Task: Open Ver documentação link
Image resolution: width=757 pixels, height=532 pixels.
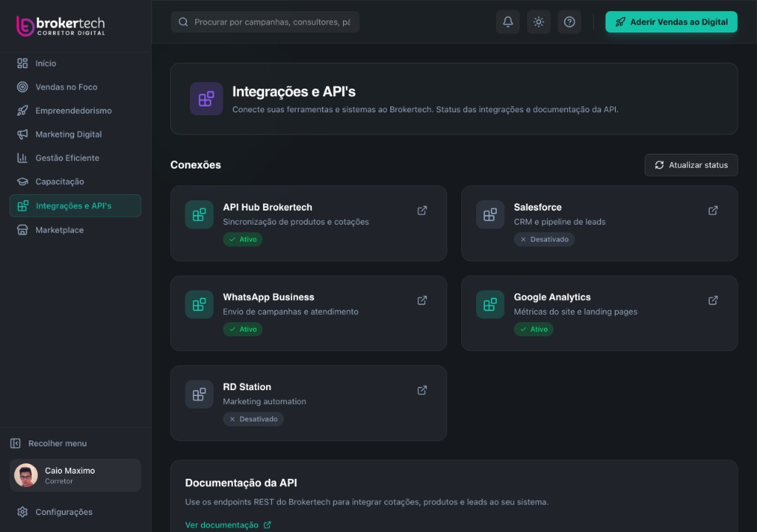Action: point(228,525)
